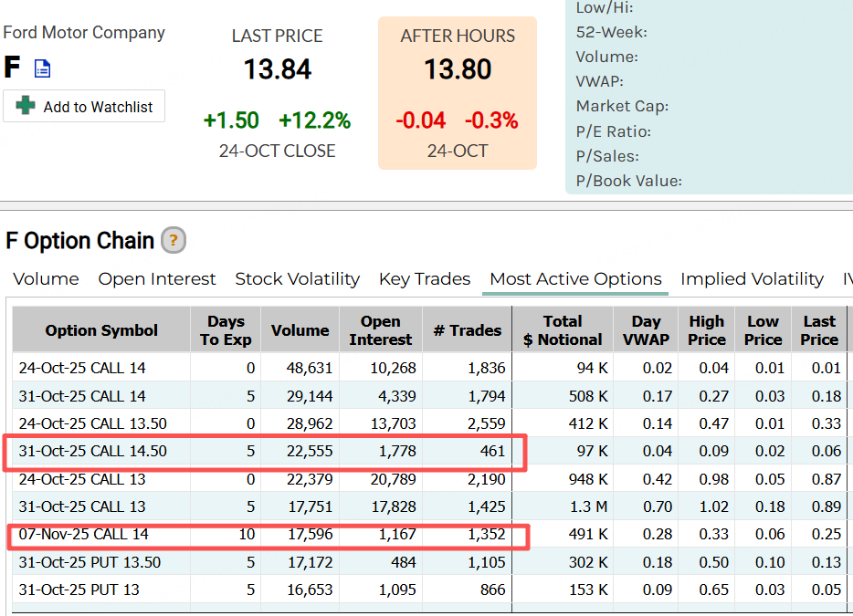The width and height of the screenshot is (853, 616).
Task: Select the 07-Nov-25 CALL 14 option row
Action: (x=83, y=535)
